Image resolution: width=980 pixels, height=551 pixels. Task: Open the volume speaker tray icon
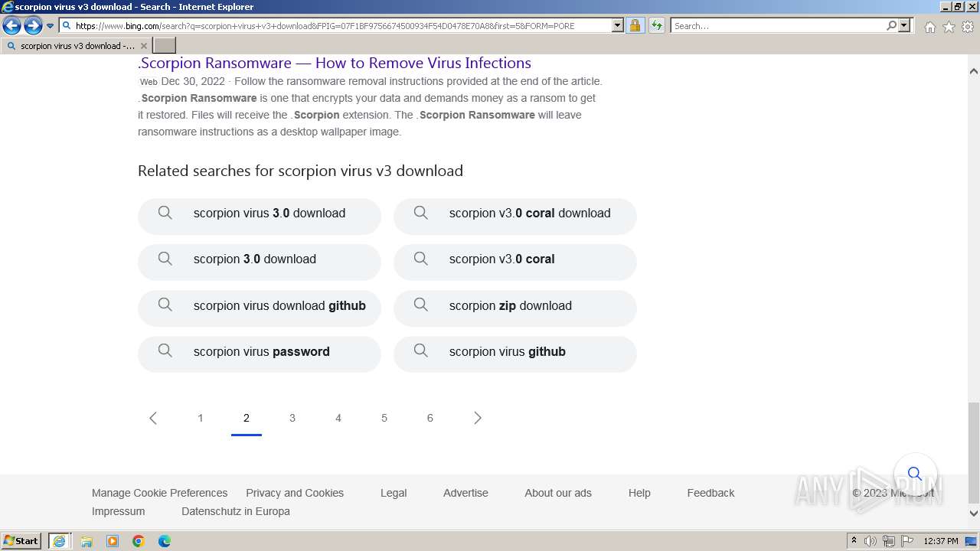(x=871, y=541)
